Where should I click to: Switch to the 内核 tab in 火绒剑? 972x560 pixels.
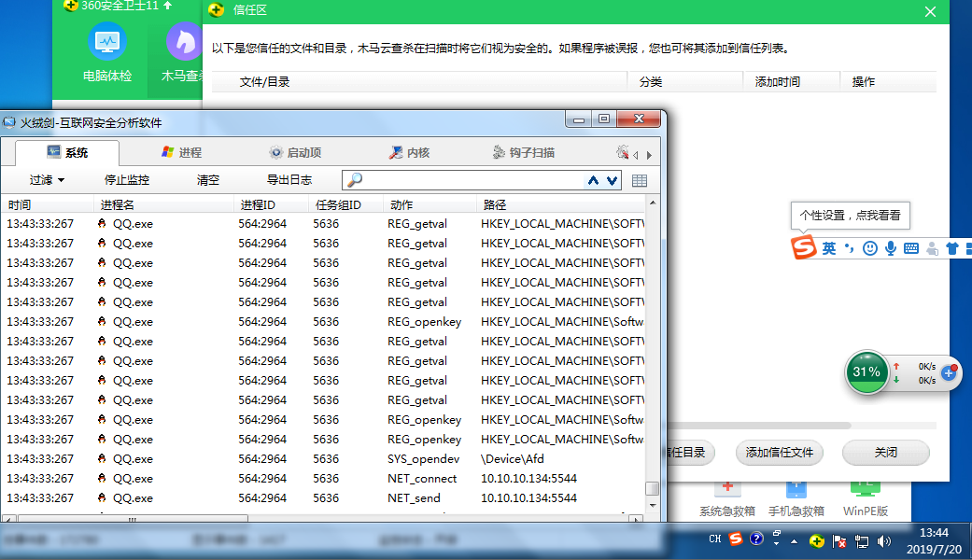tap(409, 152)
